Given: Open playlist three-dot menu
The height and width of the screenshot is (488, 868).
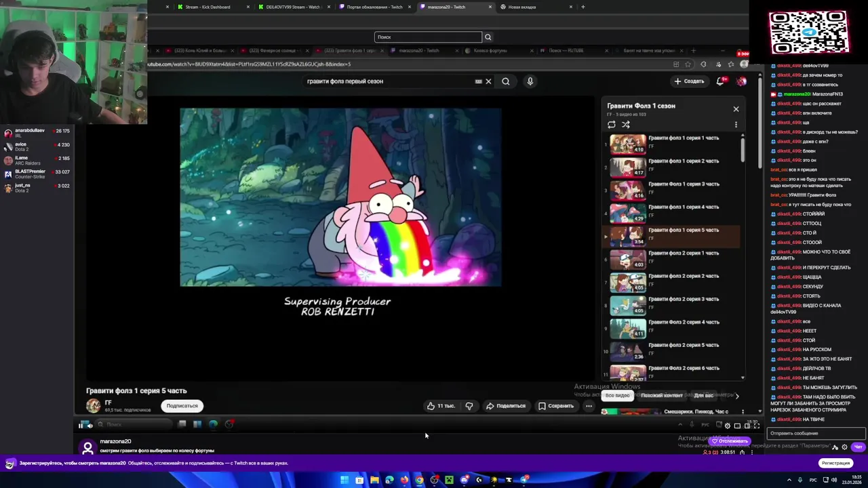Looking at the screenshot, I should (x=736, y=125).
